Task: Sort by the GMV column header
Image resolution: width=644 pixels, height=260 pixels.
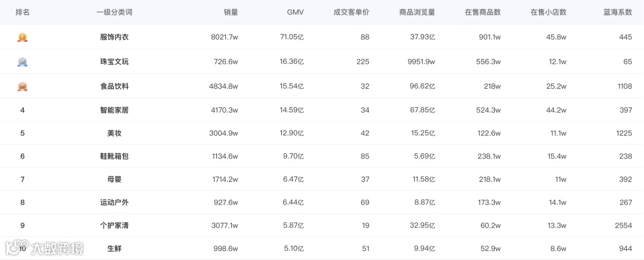Action: (x=295, y=12)
